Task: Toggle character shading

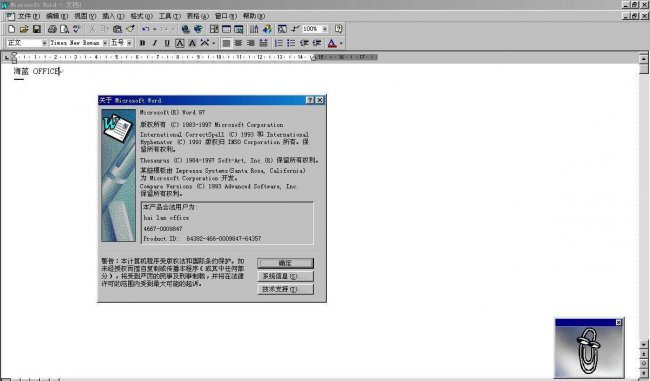Action: click(x=192, y=43)
